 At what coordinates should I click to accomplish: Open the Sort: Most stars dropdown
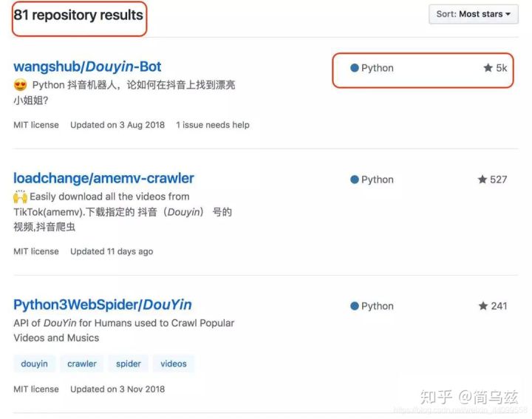pos(474,14)
